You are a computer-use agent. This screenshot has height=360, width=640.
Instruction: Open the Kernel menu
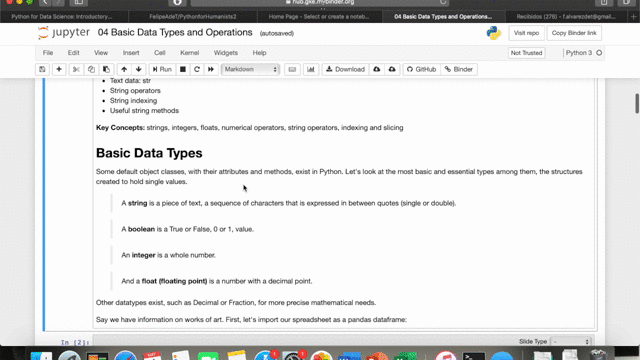[x=189, y=53]
